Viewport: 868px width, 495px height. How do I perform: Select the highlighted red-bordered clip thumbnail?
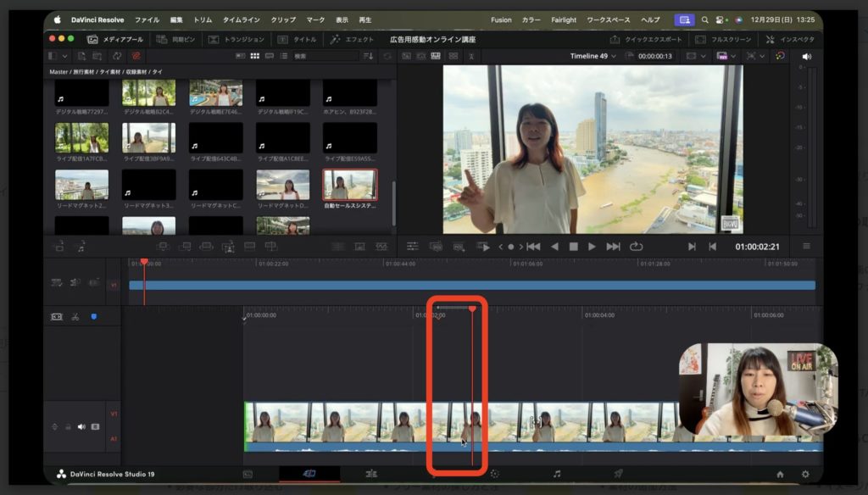pyautogui.click(x=350, y=185)
